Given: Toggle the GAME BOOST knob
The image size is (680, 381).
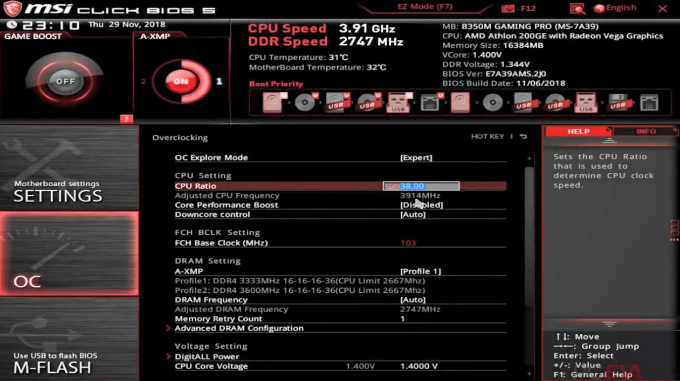Looking at the screenshot, I should 65,81.
